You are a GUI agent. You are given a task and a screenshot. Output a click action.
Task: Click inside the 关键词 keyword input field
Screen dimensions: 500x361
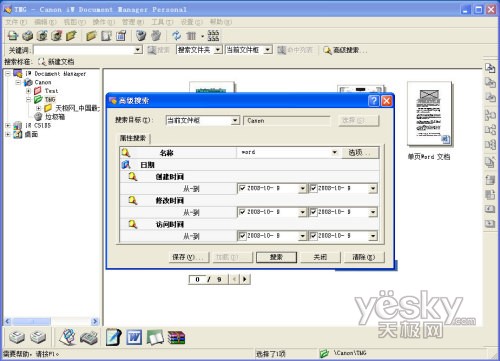(x=84, y=50)
